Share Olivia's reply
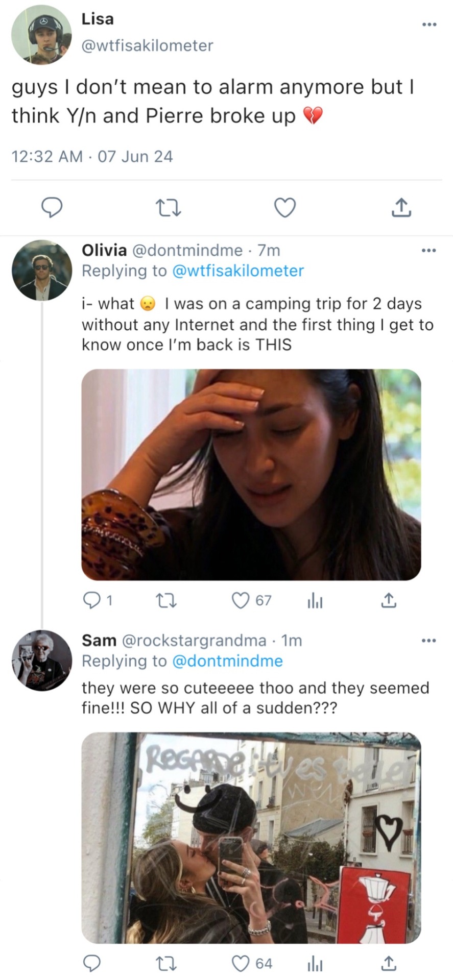 pyautogui.click(x=388, y=601)
